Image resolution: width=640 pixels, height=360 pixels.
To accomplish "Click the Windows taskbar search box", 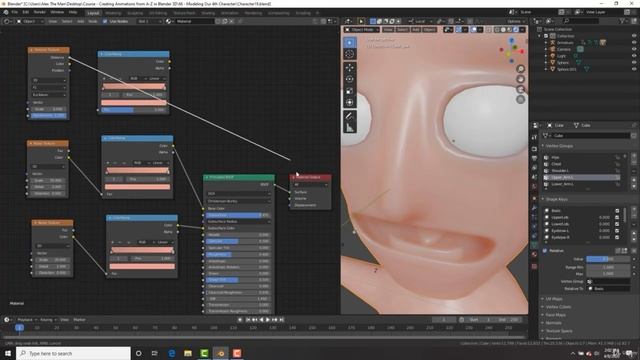I will (73, 353).
